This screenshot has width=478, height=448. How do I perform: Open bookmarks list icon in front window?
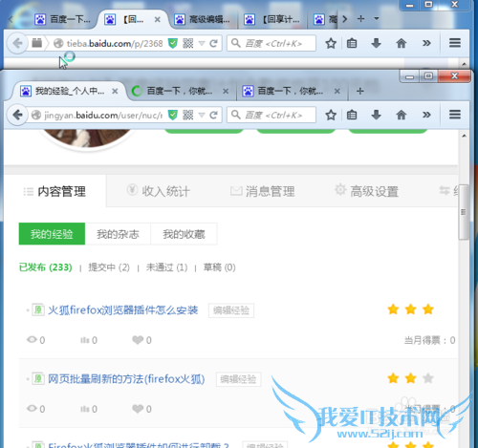[352, 115]
